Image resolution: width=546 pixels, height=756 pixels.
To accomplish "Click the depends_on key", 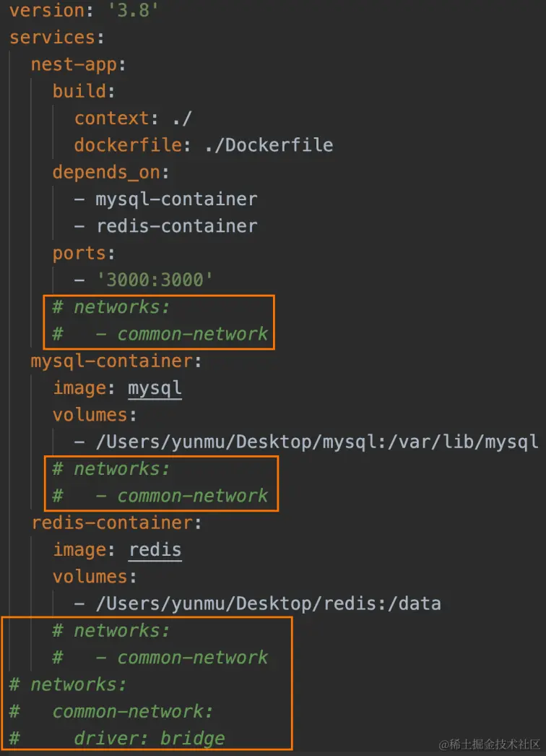I will 106,173.
